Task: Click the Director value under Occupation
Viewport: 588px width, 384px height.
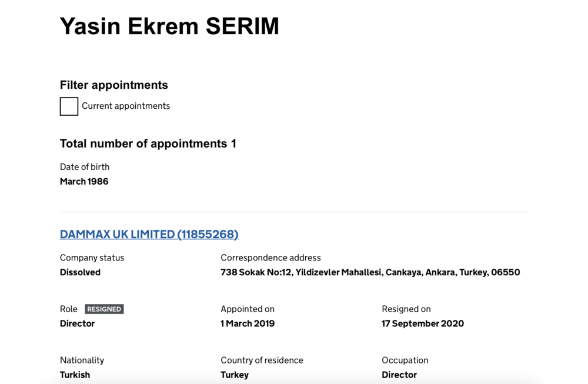Action: 399,375
